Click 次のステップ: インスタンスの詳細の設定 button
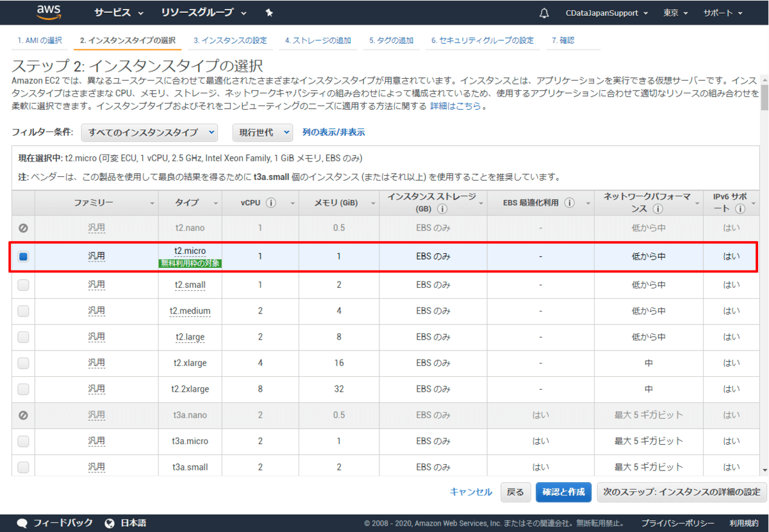 [x=681, y=492]
